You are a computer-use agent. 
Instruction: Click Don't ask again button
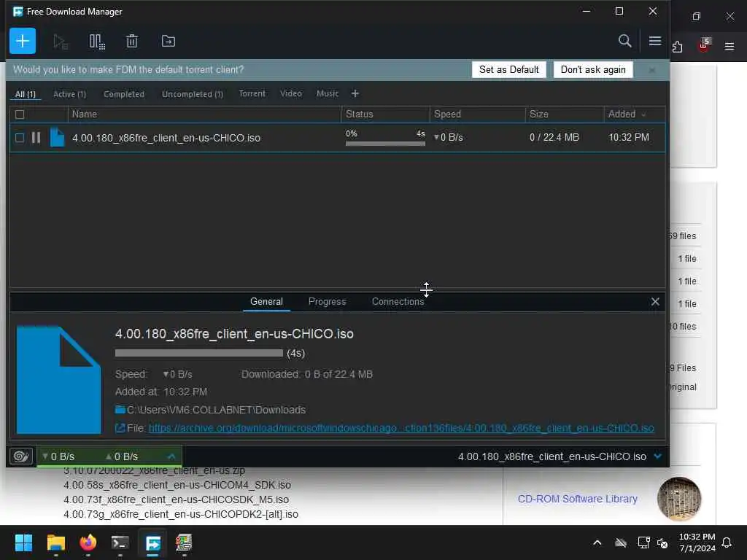click(x=593, y=69)
